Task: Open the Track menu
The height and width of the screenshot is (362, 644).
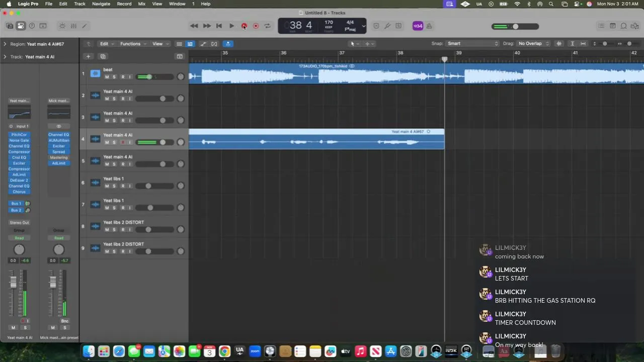Action: (x=79, y=4)
